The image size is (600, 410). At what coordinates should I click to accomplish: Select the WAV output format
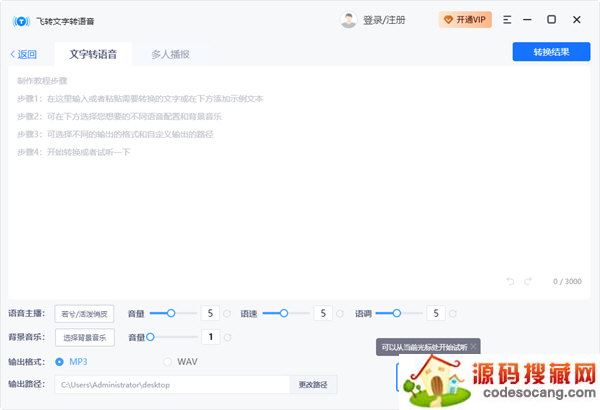pyautogui.click(x=180, y=362)
